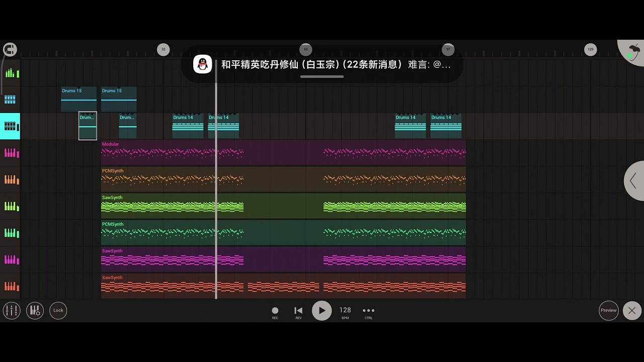Open the QQ message notification banner
644x362 pixels.
[322, 64]
